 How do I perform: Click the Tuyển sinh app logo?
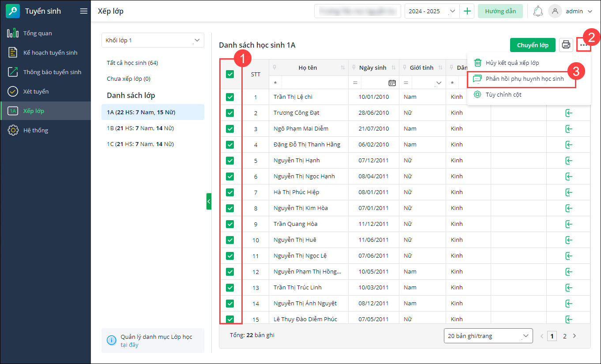13,11
